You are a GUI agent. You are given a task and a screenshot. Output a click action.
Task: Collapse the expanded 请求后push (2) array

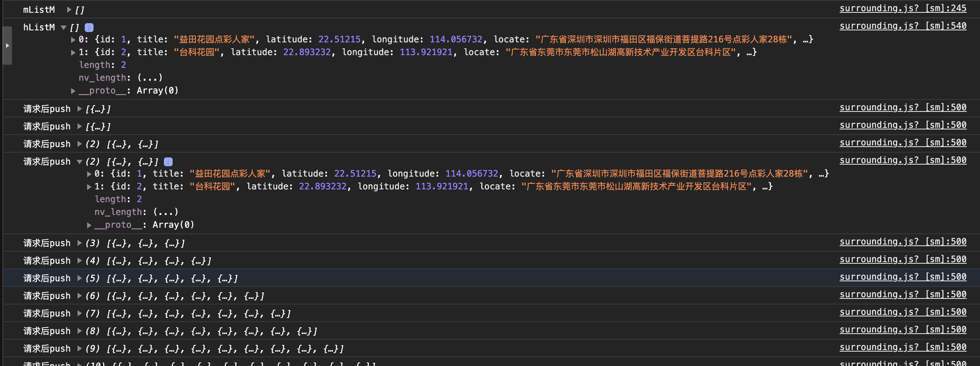80,162
